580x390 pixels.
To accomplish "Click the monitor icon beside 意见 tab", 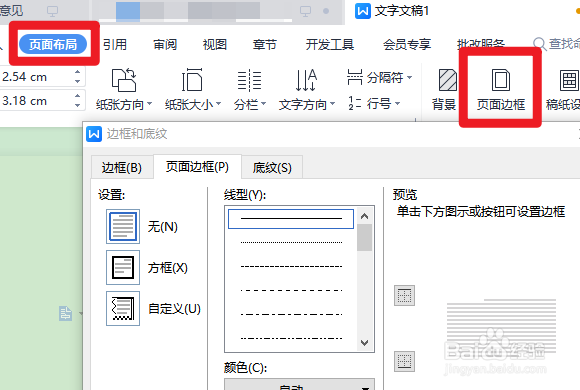I will click(x=53, y=11).
